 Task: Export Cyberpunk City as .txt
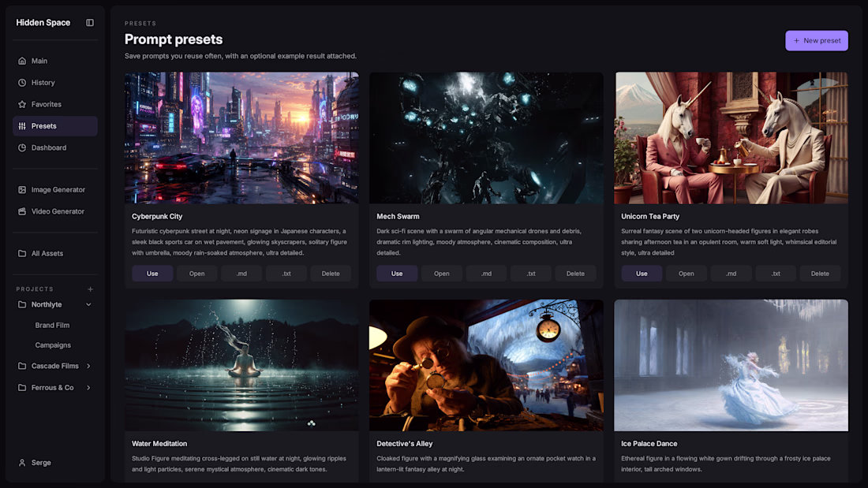pos(286,274)
